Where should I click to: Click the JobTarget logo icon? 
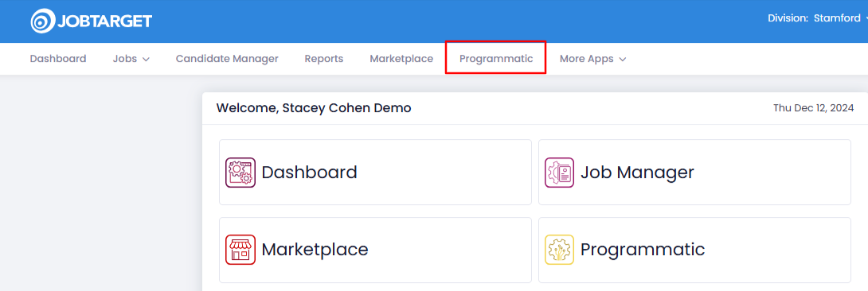click(x=42, y=21)
